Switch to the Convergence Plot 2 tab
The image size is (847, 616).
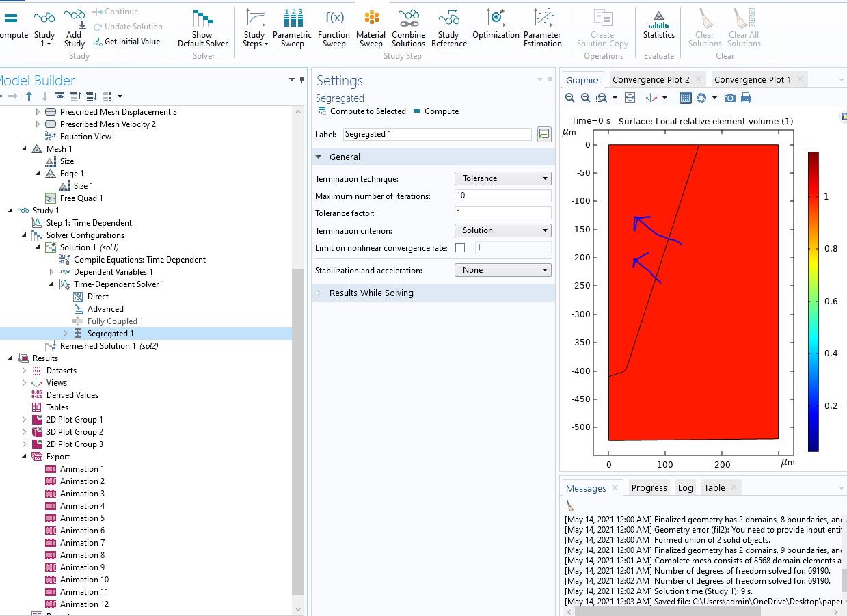651,79
